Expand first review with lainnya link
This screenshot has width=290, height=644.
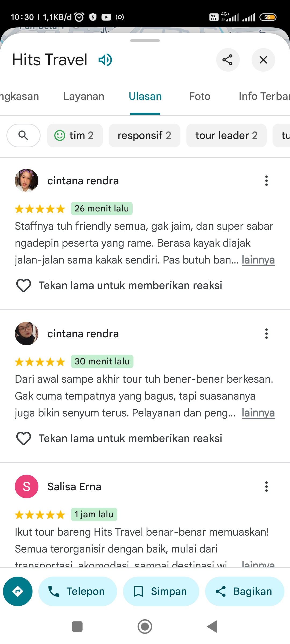258,260
